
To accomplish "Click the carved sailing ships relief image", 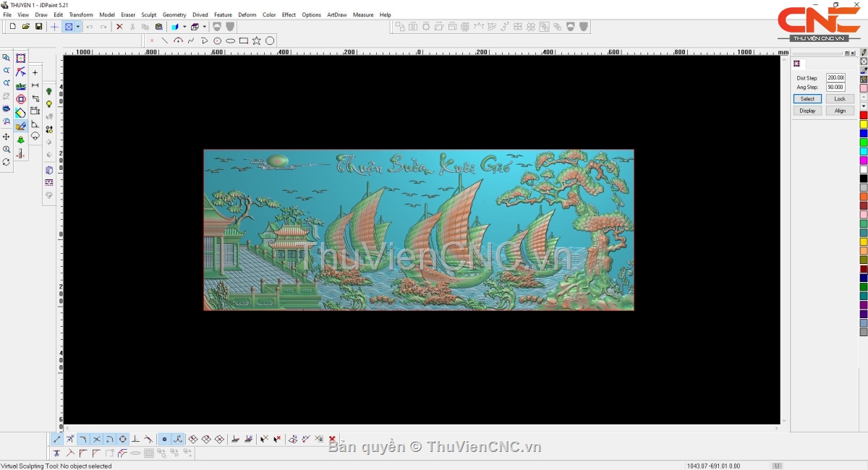I will pos(419,230).
